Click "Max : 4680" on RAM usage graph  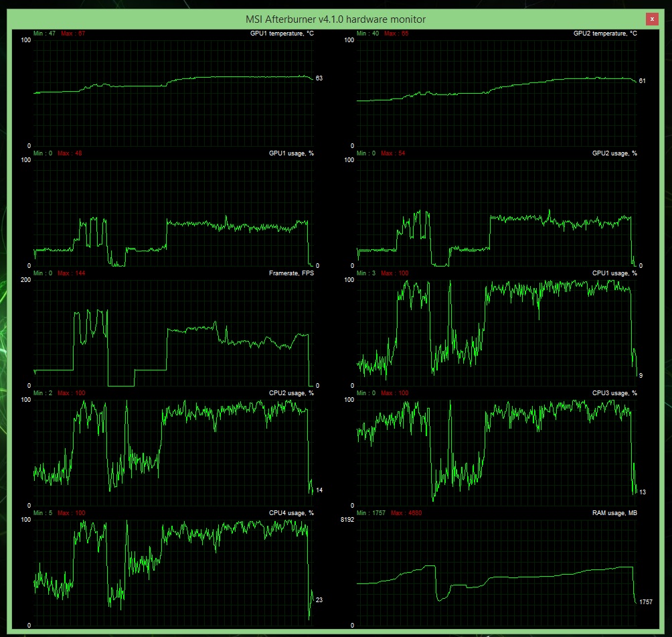tap(406, 513)
